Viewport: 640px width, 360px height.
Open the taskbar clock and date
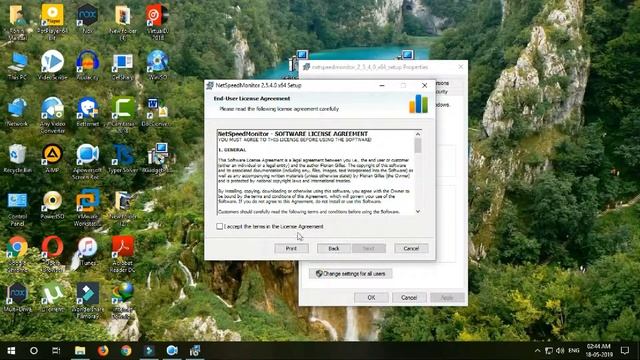coord(599,351)
